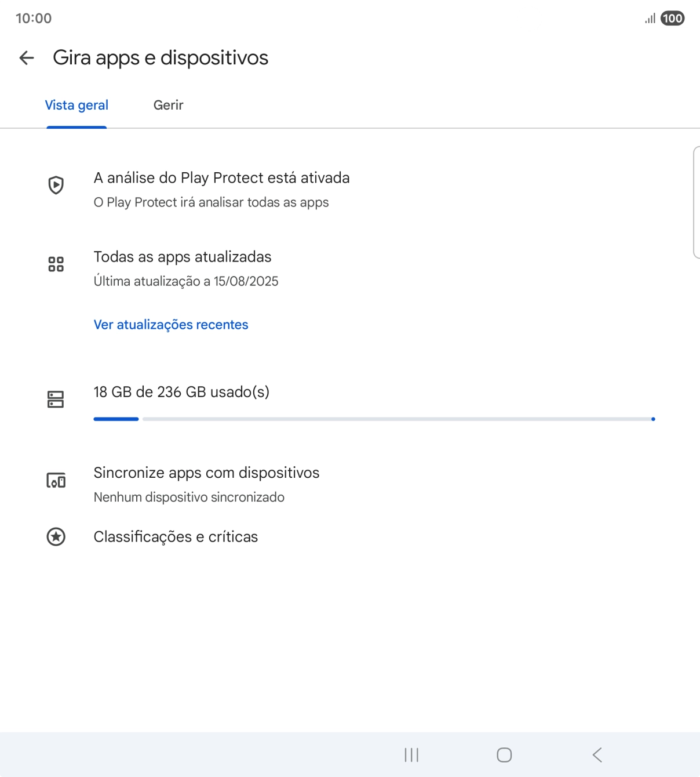Viewport: 700px width, 777px height.
Task: Select the Vista geral tab
Action: tap(76, 106)
